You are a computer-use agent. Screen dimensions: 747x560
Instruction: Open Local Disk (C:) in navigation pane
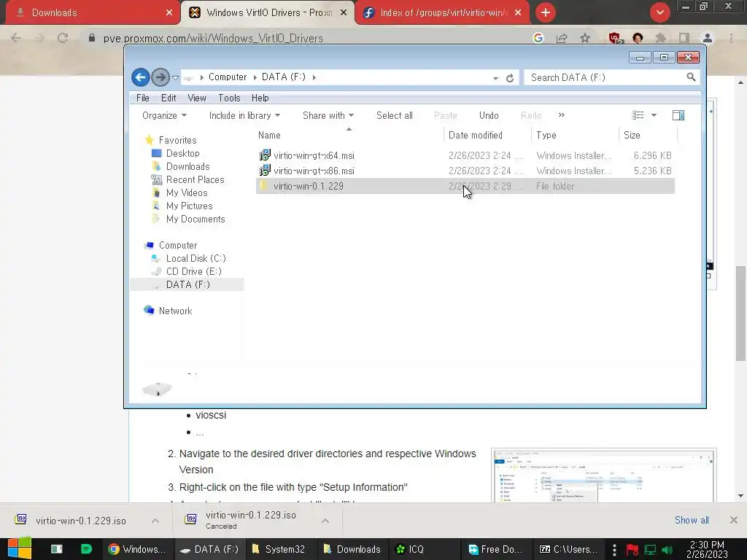196,259
